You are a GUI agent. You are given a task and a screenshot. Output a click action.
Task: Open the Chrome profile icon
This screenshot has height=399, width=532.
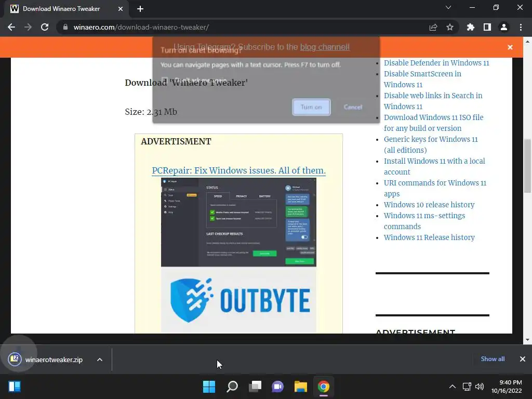point(504,27)
